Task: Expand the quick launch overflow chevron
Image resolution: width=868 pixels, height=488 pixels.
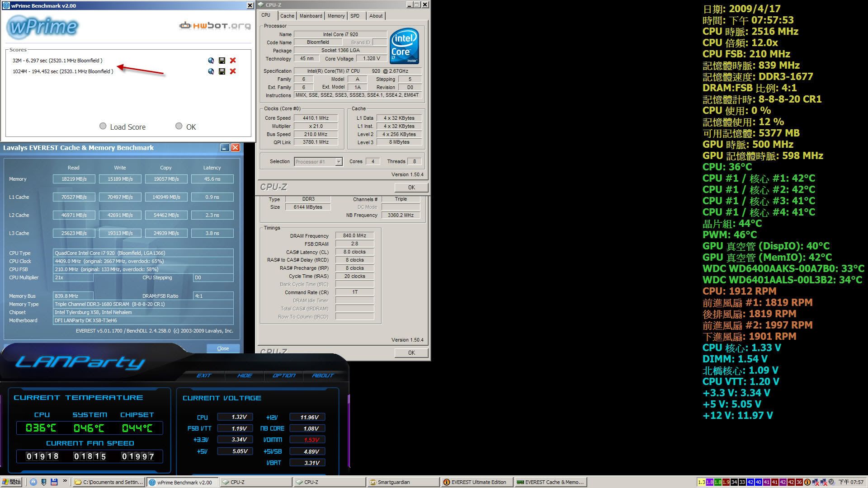Action: point(65,480)
